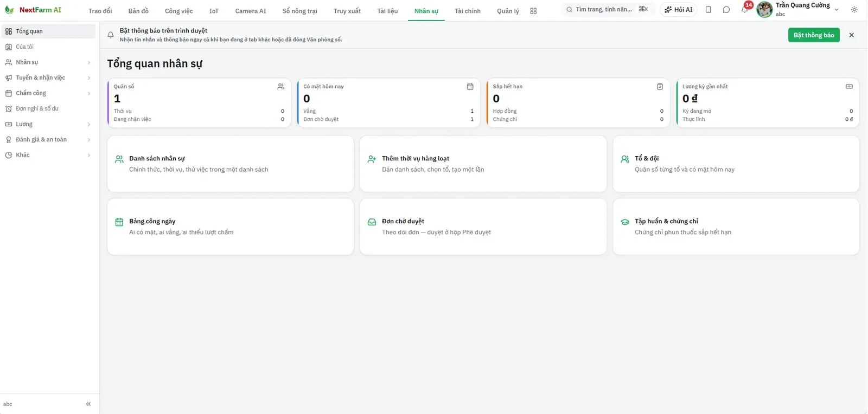
Task: Click the Tổ & đội group icon
Action: click(625, 159)
